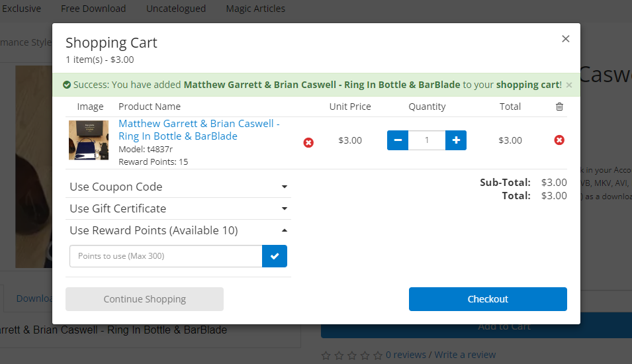The height and width of the screenshot is (364, 632).
Task: Follow the shopping cart link in alert
Action: tap(527, 85)
